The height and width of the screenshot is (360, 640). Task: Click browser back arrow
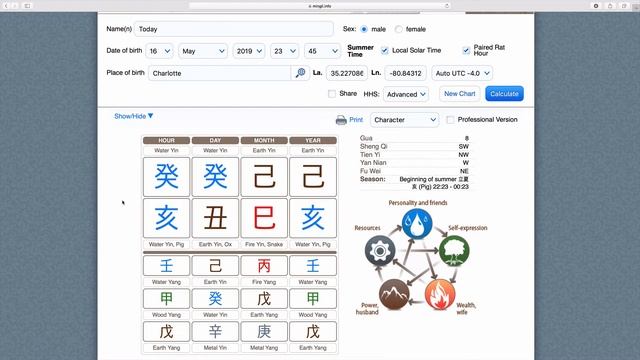6,6
